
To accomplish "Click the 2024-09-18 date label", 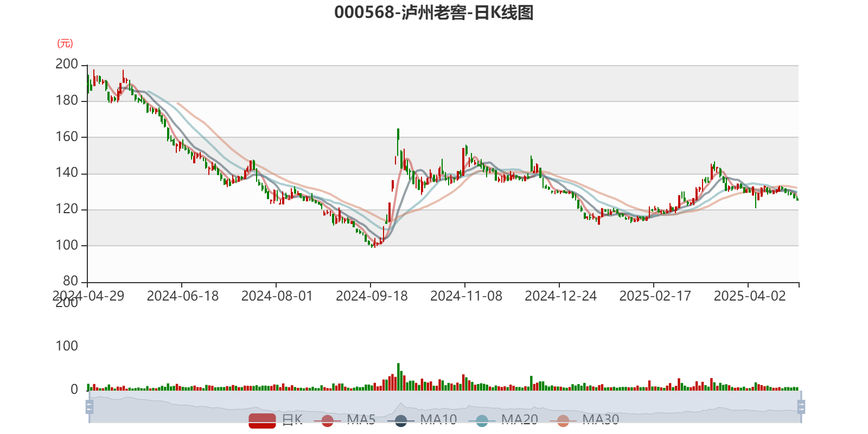I will click(372, 296).
